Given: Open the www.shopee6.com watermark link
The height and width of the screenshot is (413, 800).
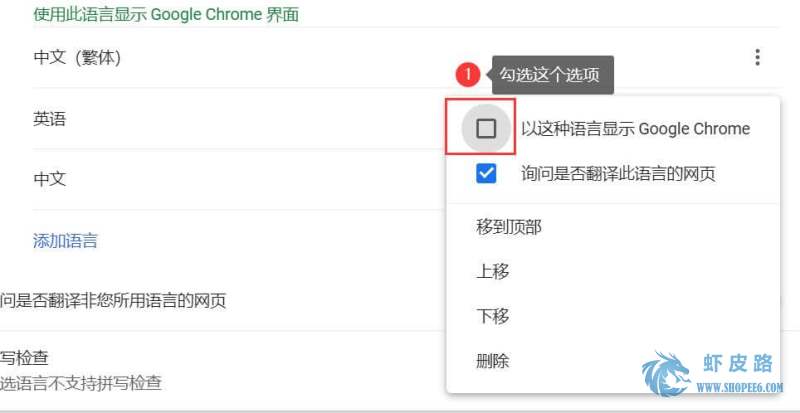Looking at the screenshot, I should (740, 387).
